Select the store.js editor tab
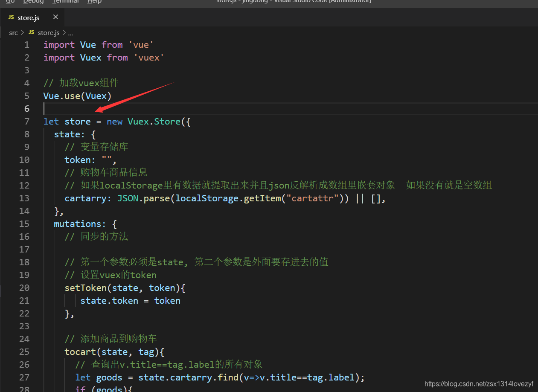The width and height of the screenshot is (538, 392). [x=32, y=17]
